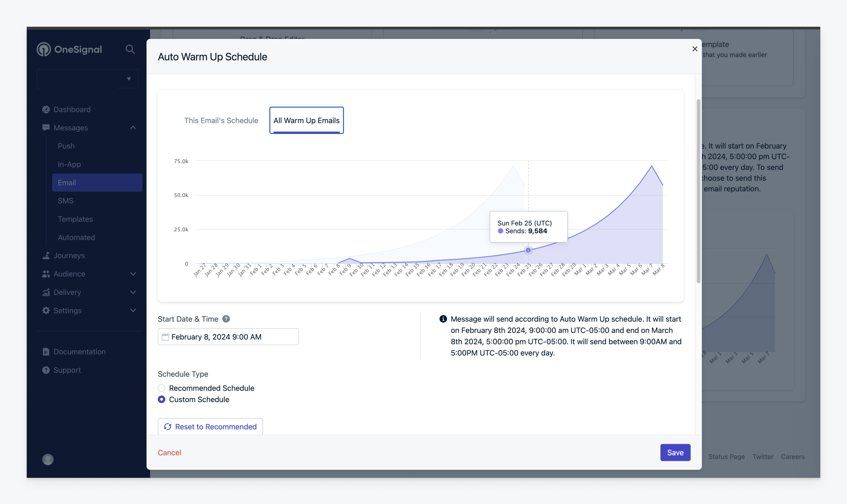The image size is (847, 504).
Task: Select Recommended Schedule radio option
Action: 162,388
